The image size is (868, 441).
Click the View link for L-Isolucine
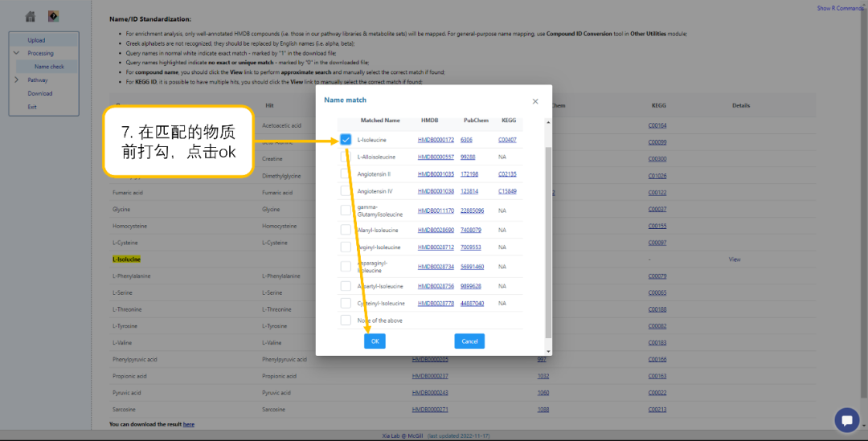pos(734,259)
